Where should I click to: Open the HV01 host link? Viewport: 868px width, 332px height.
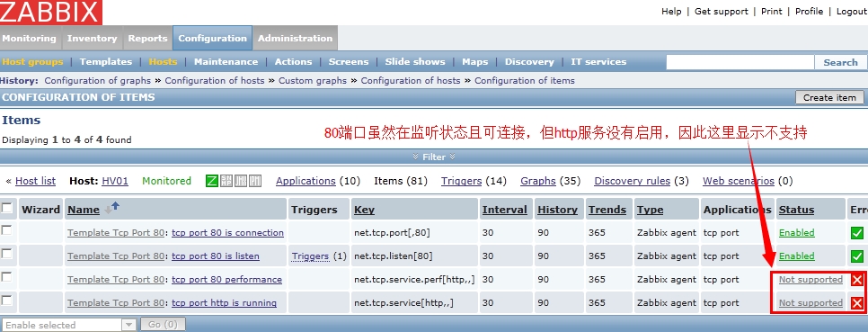115,181
